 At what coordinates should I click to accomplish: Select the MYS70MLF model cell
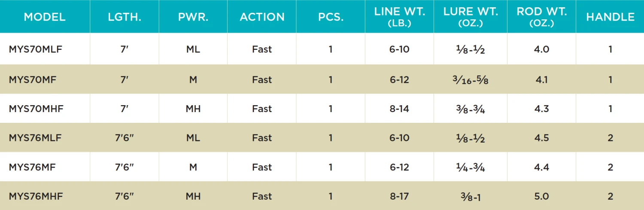[x=36, y=49]
